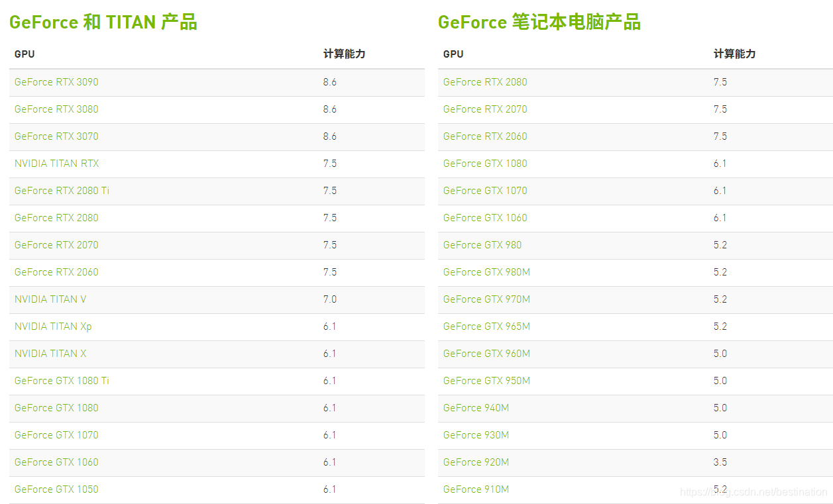Image resolution: width=833 pixels, height=504 pixels.
Task: Select the 5.2 value for GeForce GTX 980M
Action: click(x=720, y=272)
